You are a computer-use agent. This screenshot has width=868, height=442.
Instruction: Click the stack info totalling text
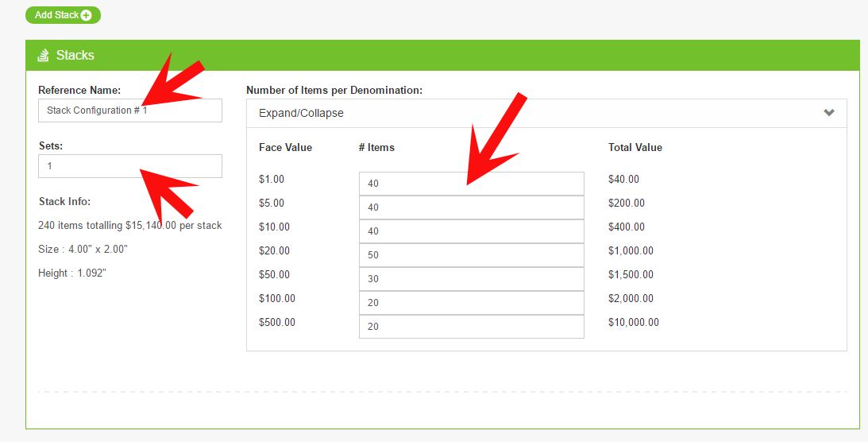click(x=130, y=226)
